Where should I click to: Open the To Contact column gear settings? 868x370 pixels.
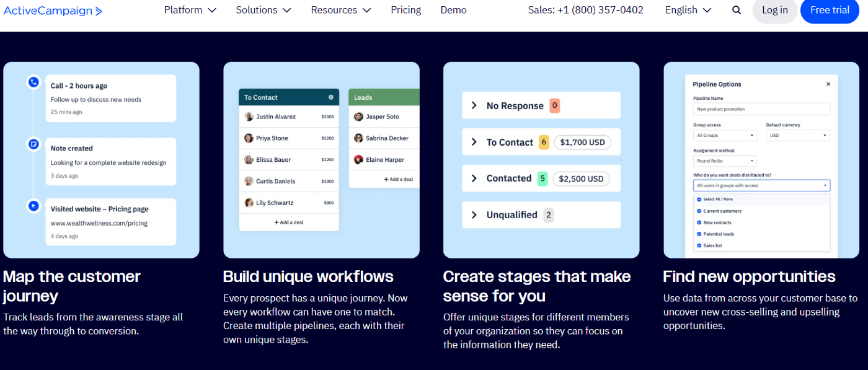(331, 97)
